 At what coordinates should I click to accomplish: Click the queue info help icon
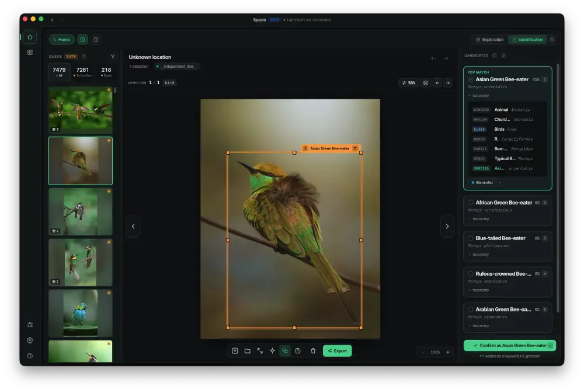(84, 57)
